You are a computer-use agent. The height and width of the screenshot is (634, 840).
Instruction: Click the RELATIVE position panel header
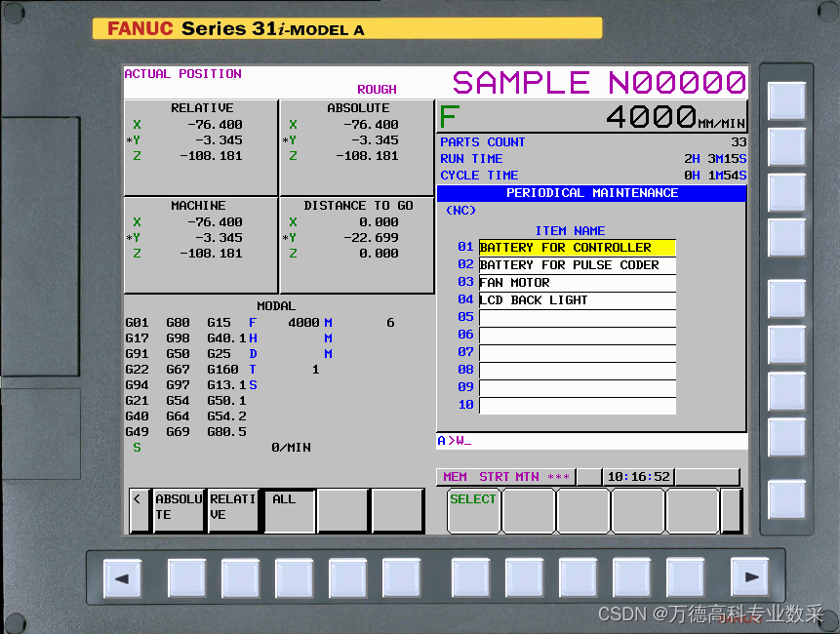point(202,108)
